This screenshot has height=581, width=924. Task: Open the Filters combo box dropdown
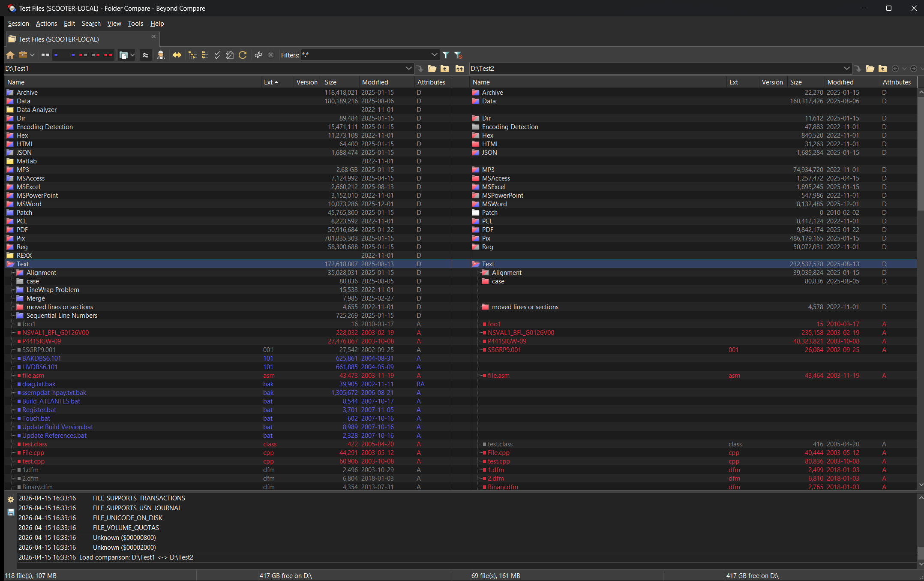[434, 55]
